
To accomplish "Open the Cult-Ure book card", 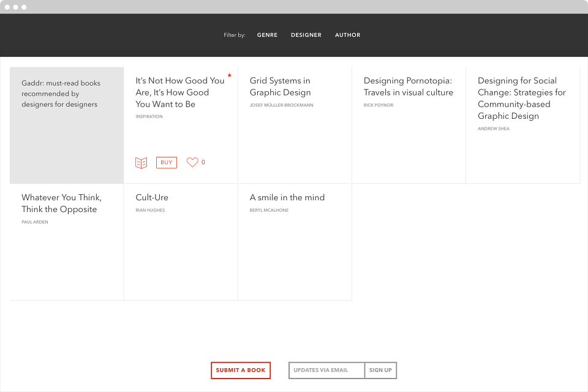I will (181, 242).
